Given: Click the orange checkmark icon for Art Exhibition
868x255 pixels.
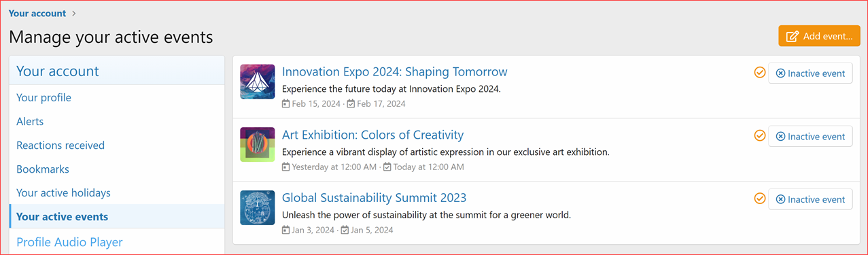Looking at the screenshot, I should click(760, 135).
